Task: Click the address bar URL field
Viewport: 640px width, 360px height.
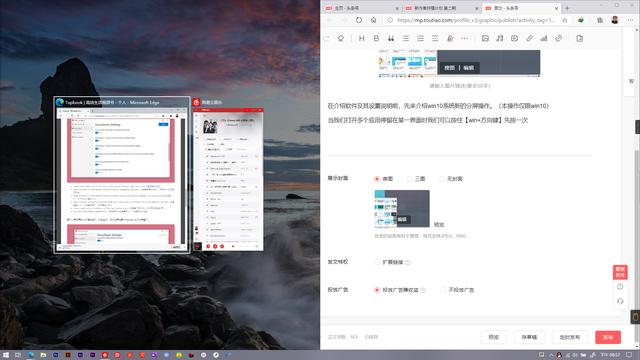Action: point(476,20)
